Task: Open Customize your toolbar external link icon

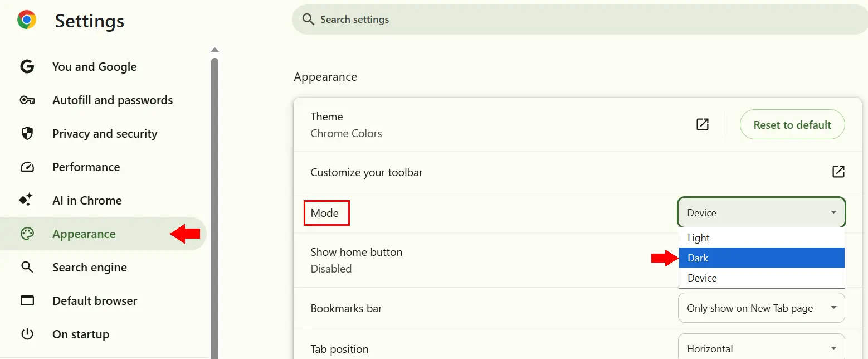Action: (x=838, y=172)
